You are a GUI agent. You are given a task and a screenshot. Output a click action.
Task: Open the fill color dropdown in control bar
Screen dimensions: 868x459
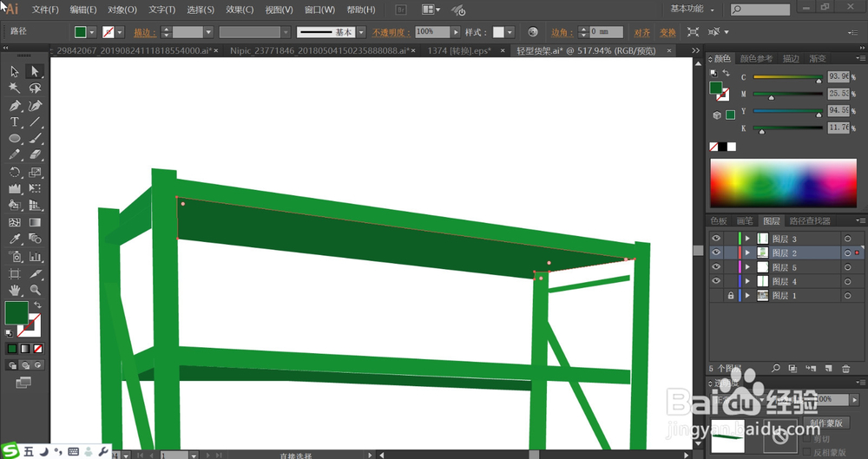(x=93, y=32)
